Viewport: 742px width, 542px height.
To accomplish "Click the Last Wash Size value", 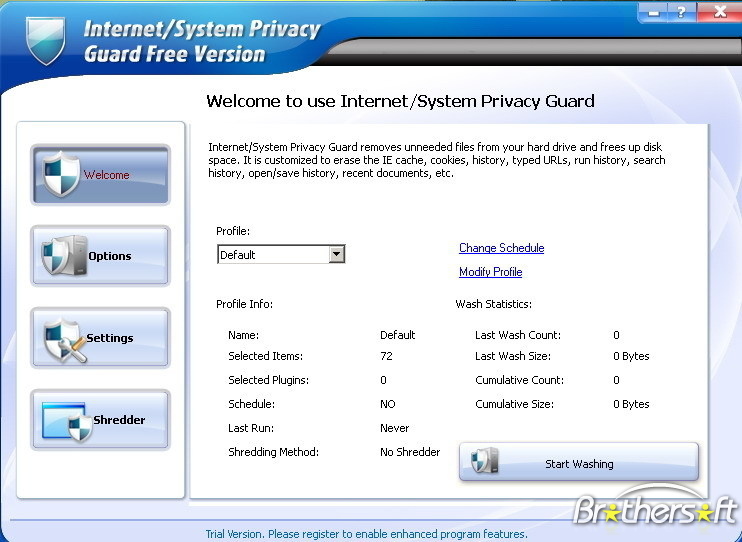I will (631, 356).
